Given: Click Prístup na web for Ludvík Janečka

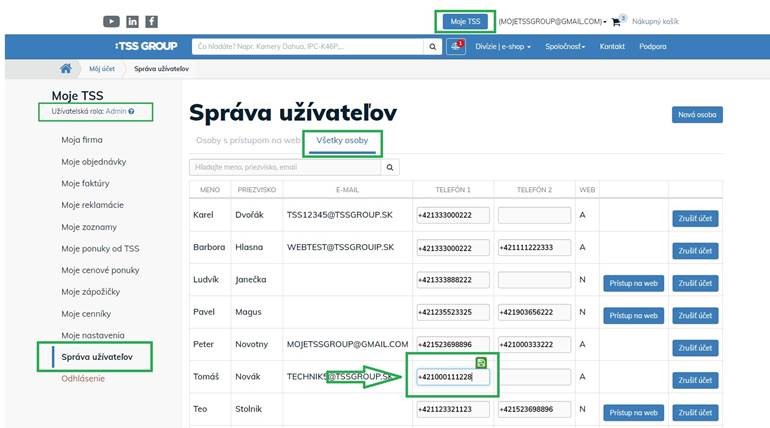Looking at the screenshot, I should pyautogui.click(x=632, y=282).
